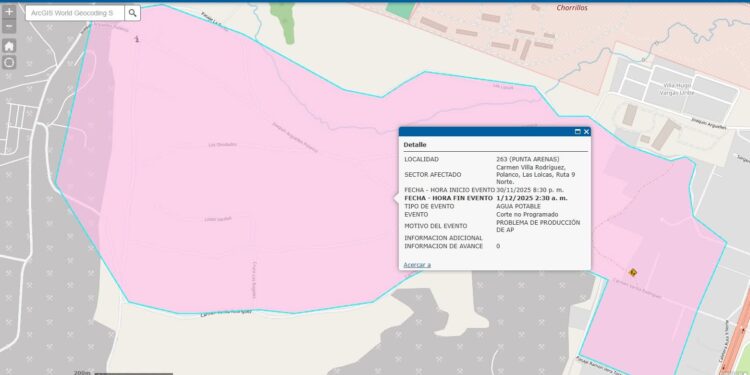Select the 'Detalle' popup heading

pos(415,144)
